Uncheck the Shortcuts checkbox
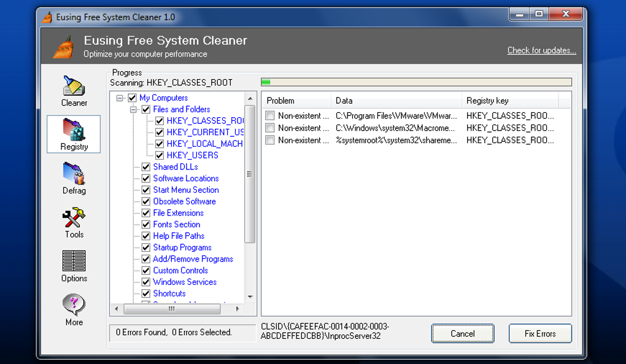626x364 pixels. tap(145, 294)
